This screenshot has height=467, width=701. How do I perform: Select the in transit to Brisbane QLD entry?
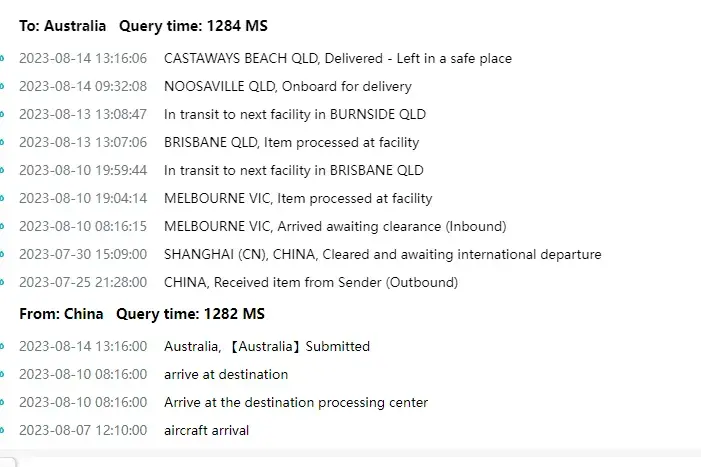(x=293, y=170)
